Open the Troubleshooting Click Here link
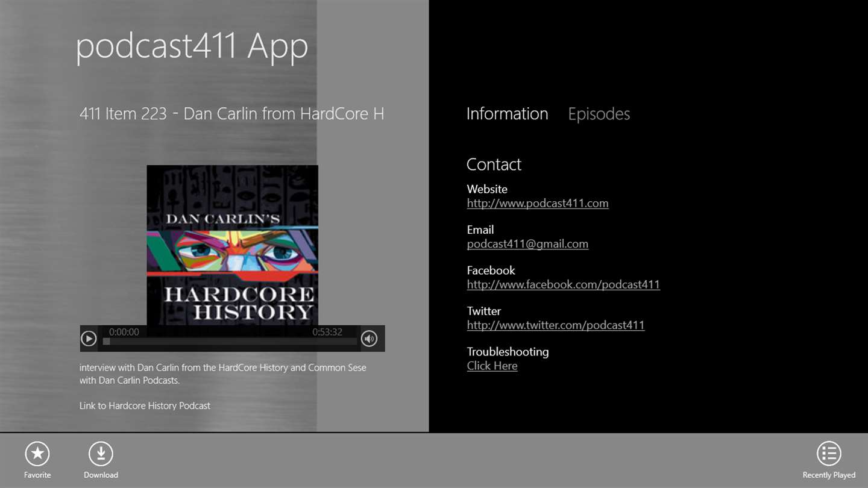The image size is (868, 488). click(492, 366)
